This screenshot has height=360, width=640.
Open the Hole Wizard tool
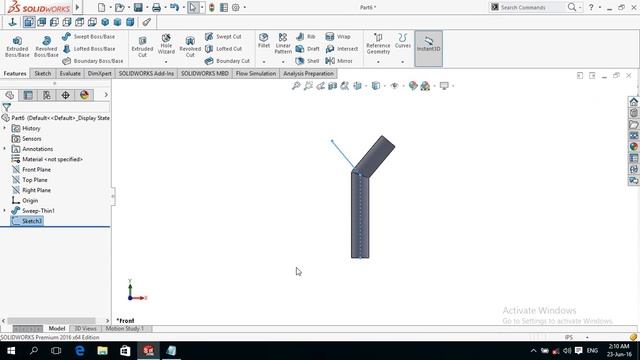click(x=166, y=44)
